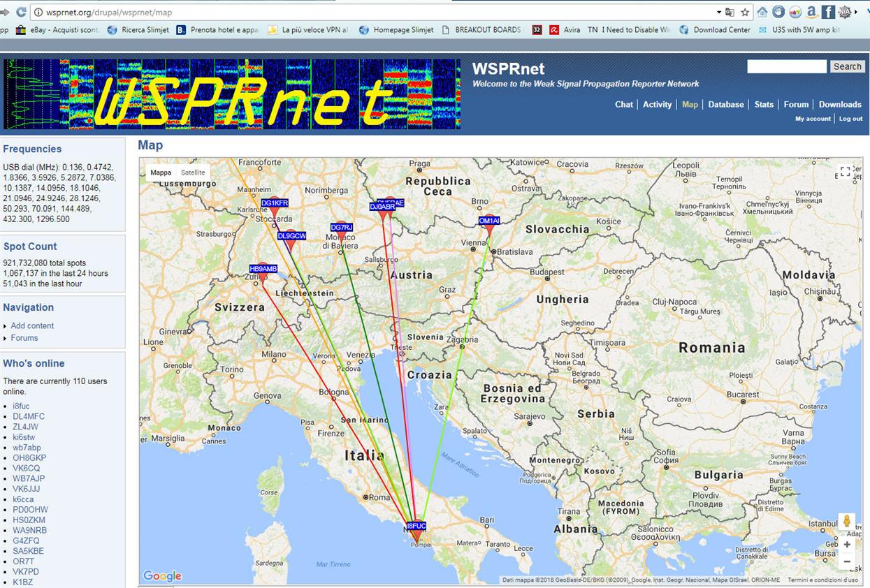The image size is (870, 588).
Task: Open My account link
Action: click(813, 119)
